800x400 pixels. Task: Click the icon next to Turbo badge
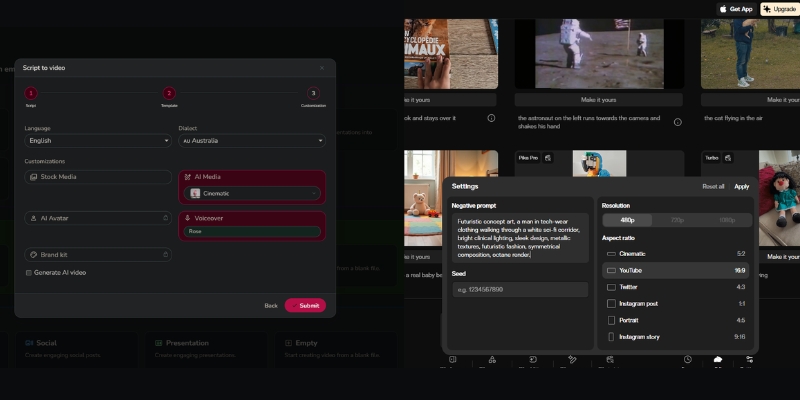click(728, 158)
